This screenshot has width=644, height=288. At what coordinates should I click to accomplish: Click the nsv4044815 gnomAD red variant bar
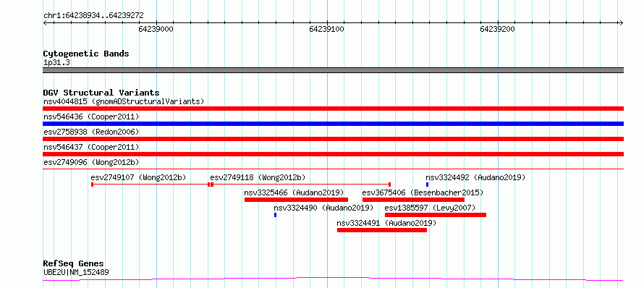pyautogui.click(x=333, y=109)
